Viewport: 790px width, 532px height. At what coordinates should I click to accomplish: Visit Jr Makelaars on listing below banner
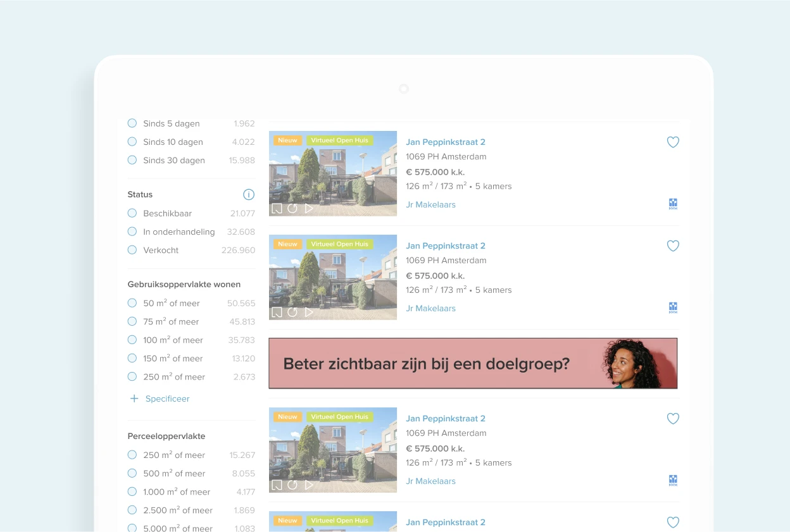[x=431, y=481]
